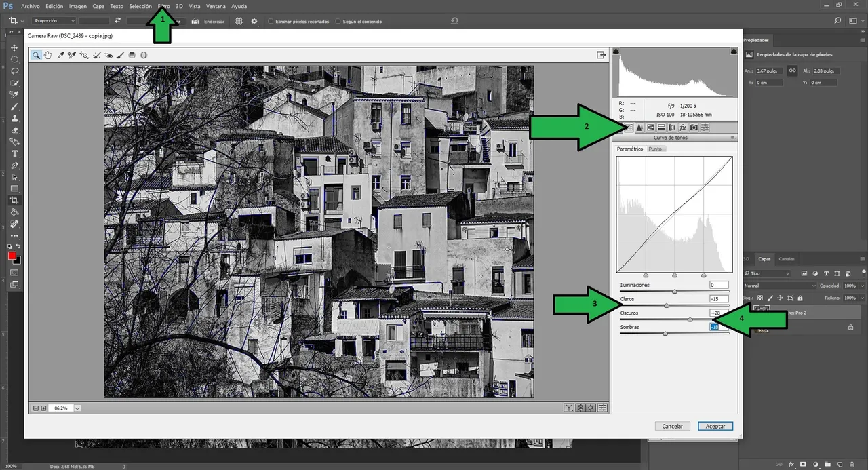Open the Detail panel triangle icon
Image resolution: width=868 pixels, height=470 pixels.
click(639, 128)
